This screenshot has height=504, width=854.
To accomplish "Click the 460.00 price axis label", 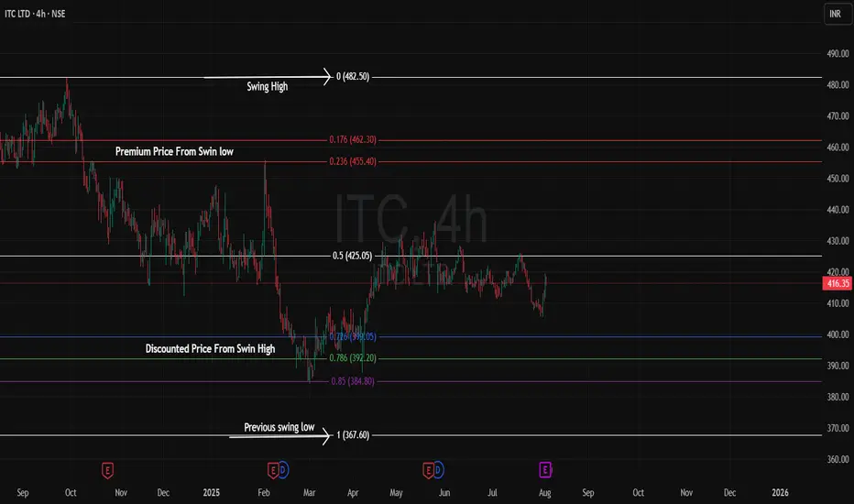I will [838, 148].
